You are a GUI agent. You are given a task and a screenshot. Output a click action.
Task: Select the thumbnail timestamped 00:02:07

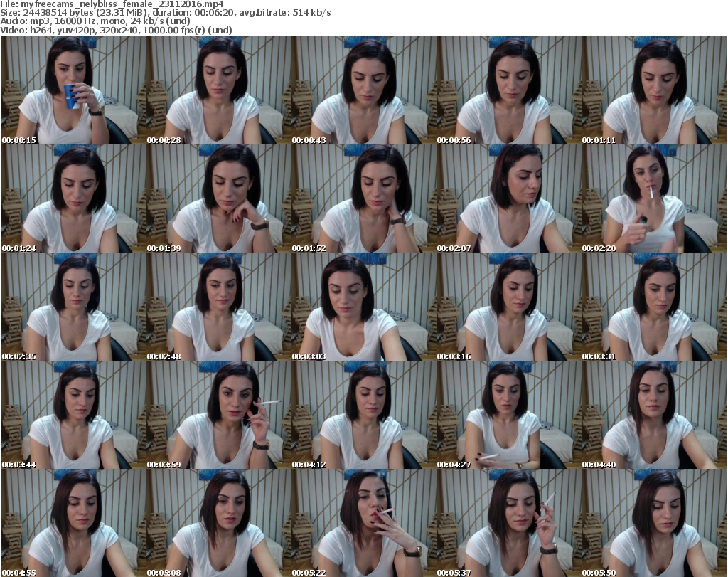point(509,198)
